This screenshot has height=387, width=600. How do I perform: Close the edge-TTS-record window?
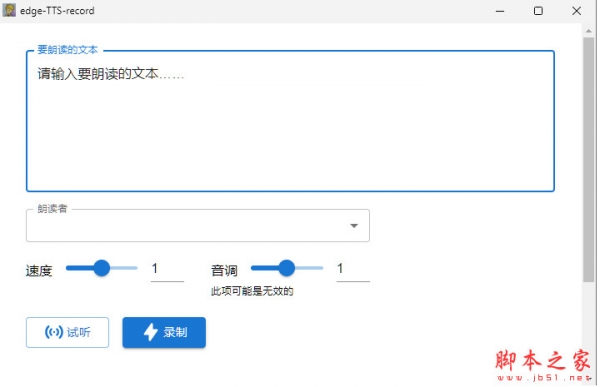point(577,11)
